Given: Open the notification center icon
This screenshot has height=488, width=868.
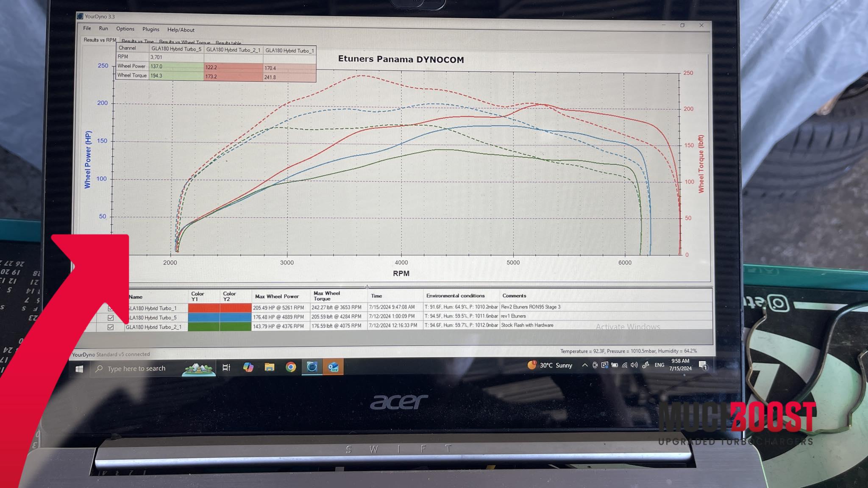Looking at the screenshot, I should (x=703, y=365).
